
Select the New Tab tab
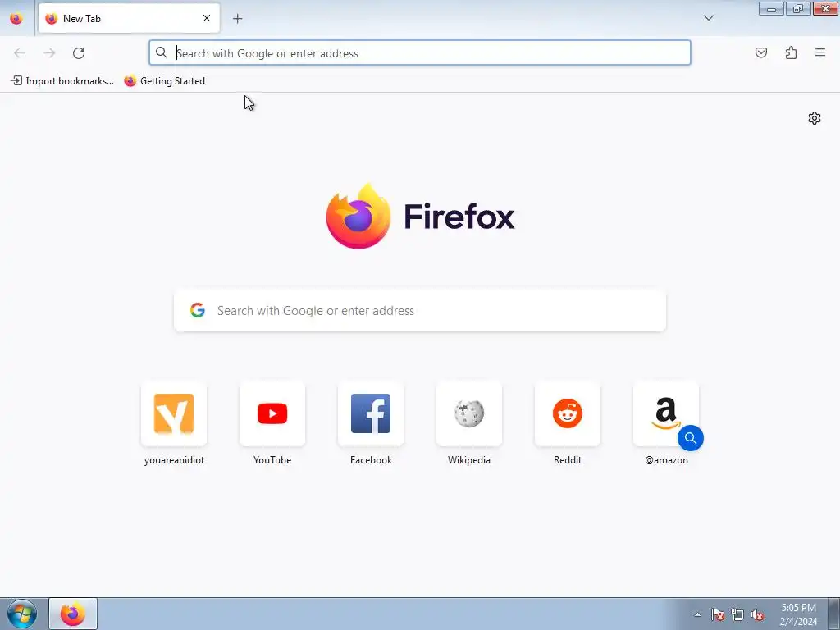(x=129, y=18)
